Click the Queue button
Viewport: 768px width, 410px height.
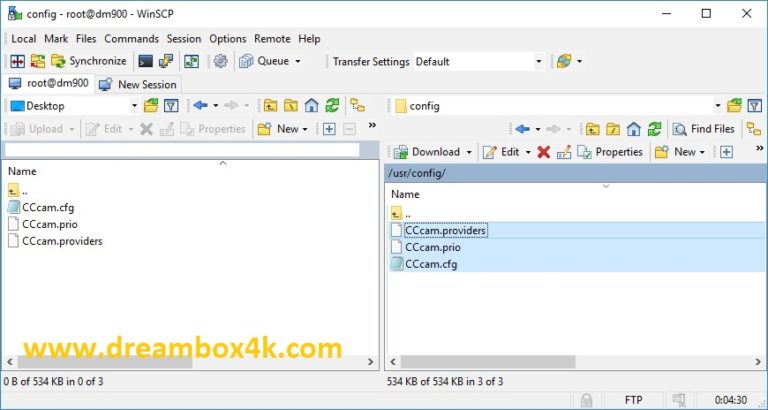click(x=264, y=61)
